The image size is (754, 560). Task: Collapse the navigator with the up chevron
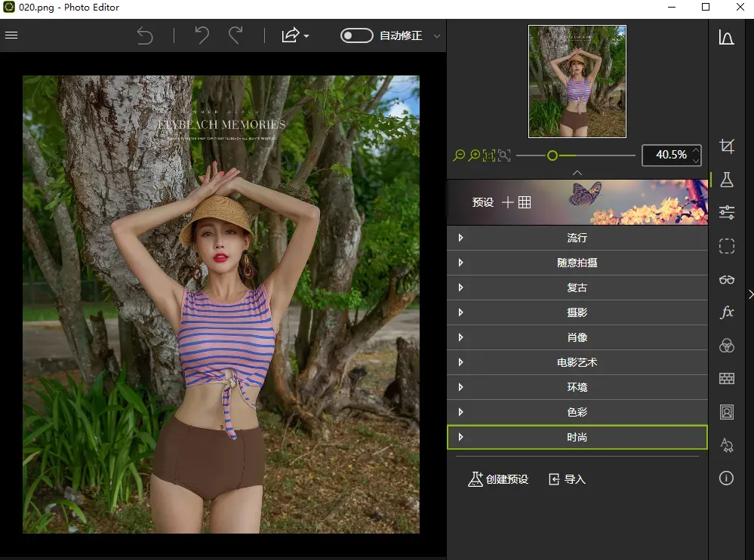[577, 173]
